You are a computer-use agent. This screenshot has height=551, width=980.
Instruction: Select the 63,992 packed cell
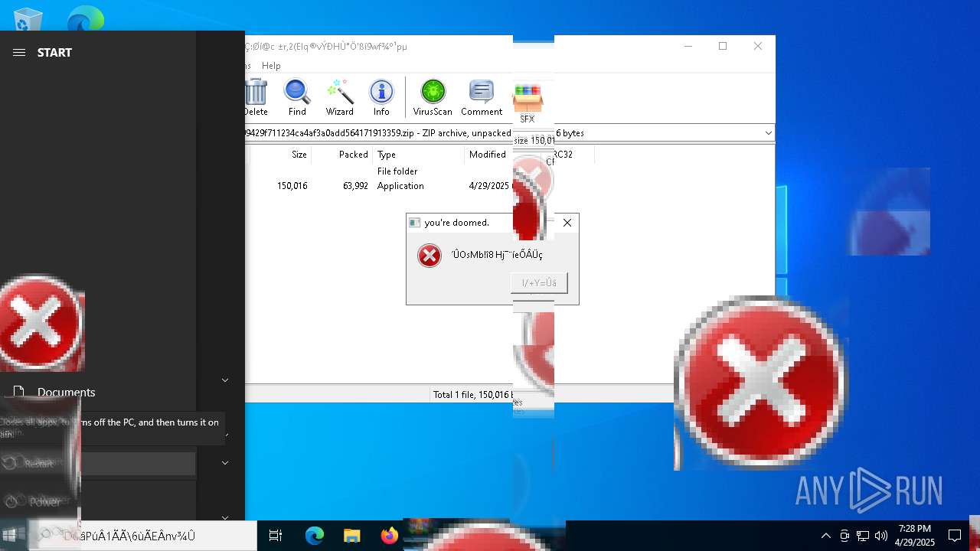pyautogui.click(x=355, y=186)
